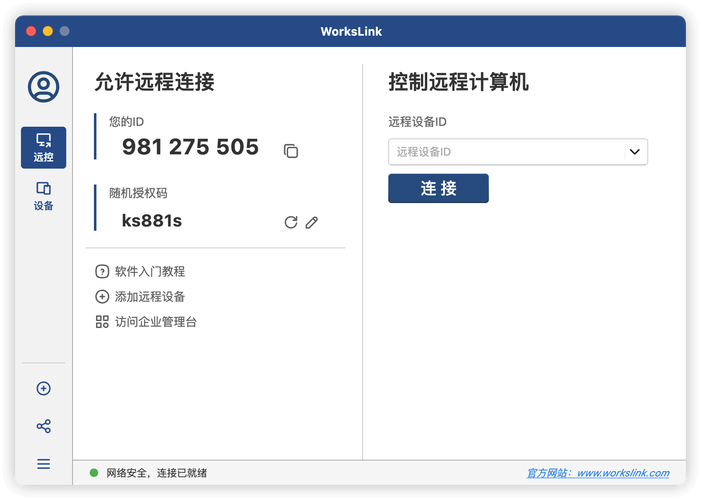Open 访问企业管理台 enterprise console
Viewport: 701px width, 500px height.
pyautogui.click(x=155, y=322)
